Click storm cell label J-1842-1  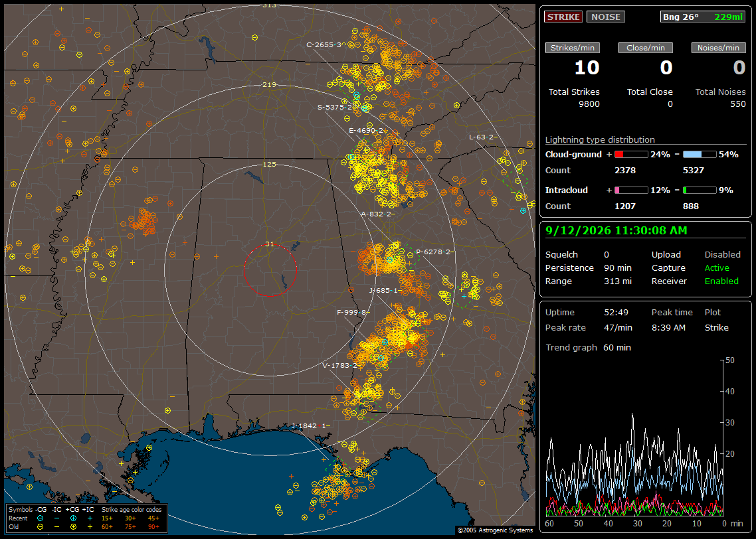point(308,425)
